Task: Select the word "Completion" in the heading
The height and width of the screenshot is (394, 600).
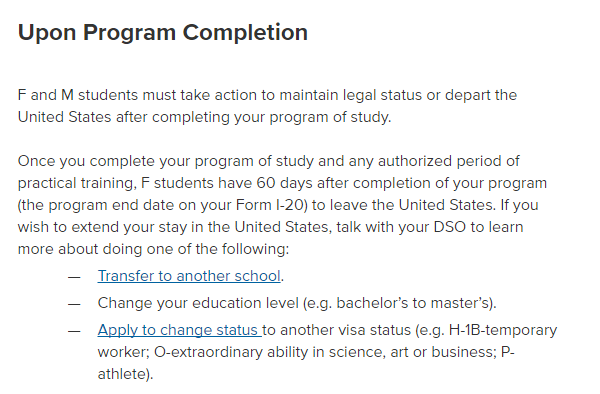Action: point(245,33)
